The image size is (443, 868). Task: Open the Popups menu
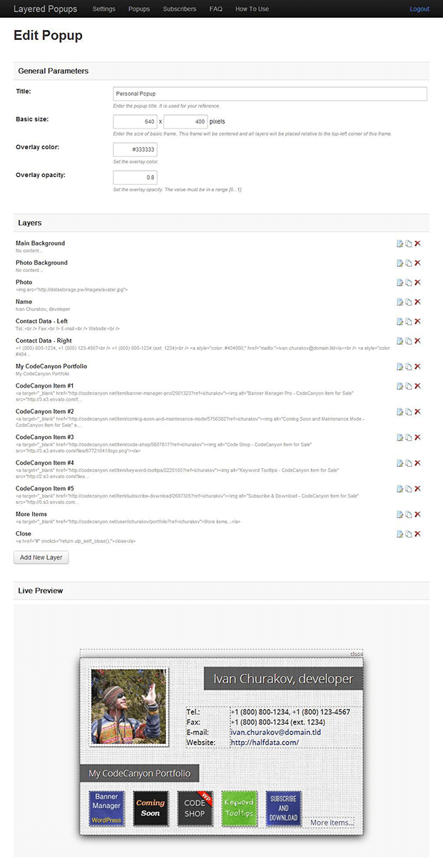[x=138, y=9]
